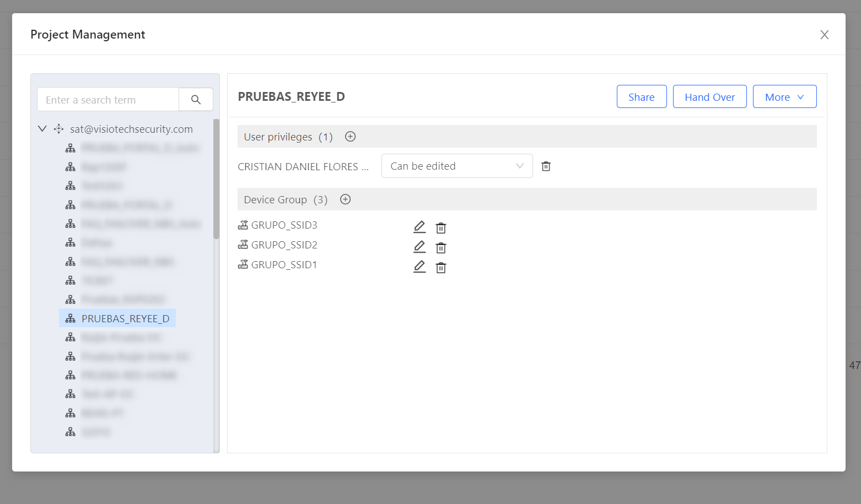Click the search magnifier button
The width and height of the screenshot is (861, 504).
pos(196,100)
